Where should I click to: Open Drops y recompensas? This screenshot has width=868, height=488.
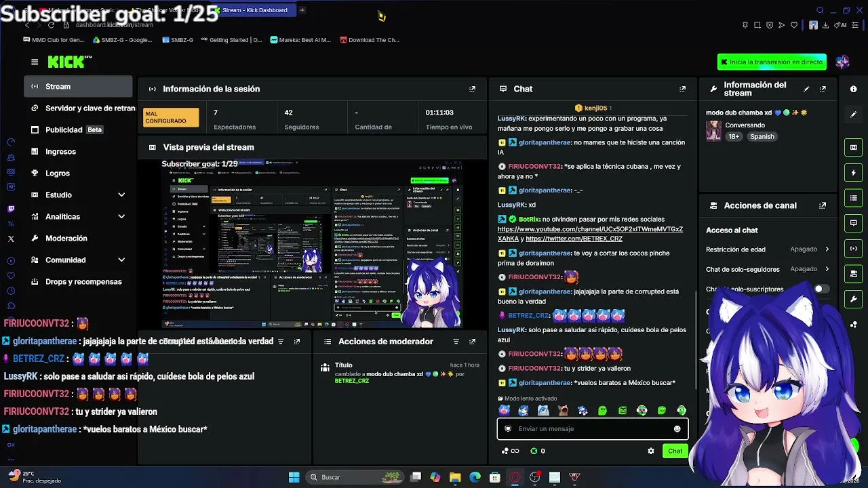tap(79, 282)
